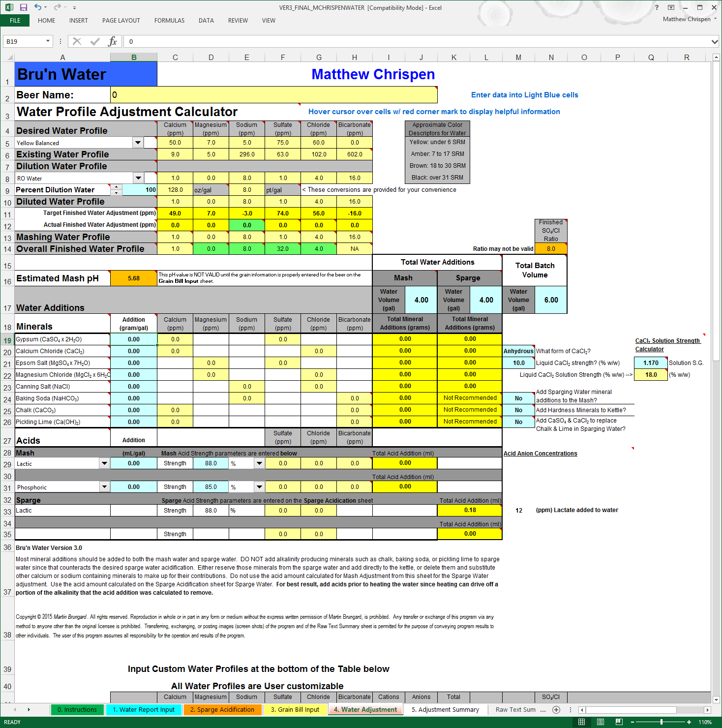Open the Dilution Water Profile dropdown
Screen dimensions: 722x728
coord(138,178)
